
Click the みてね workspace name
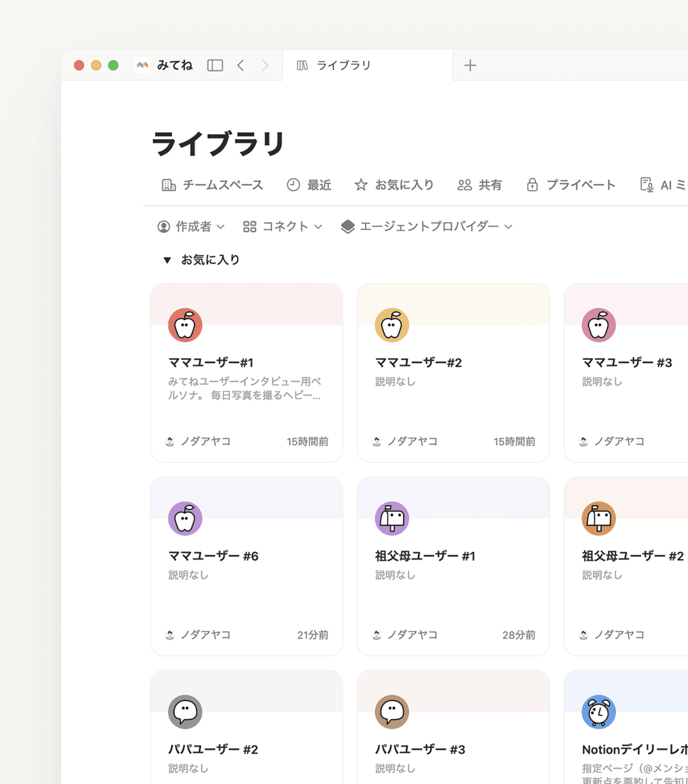pyautogui.click(x=175, y=65)
